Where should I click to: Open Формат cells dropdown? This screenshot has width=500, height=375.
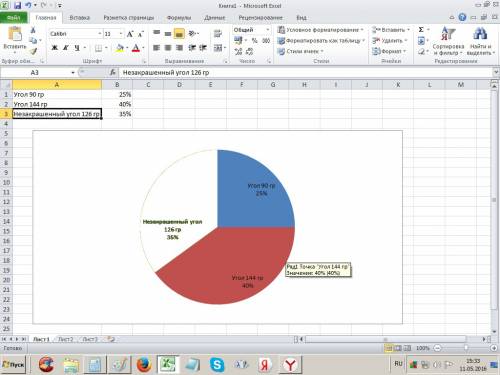(x=389, y=51)
